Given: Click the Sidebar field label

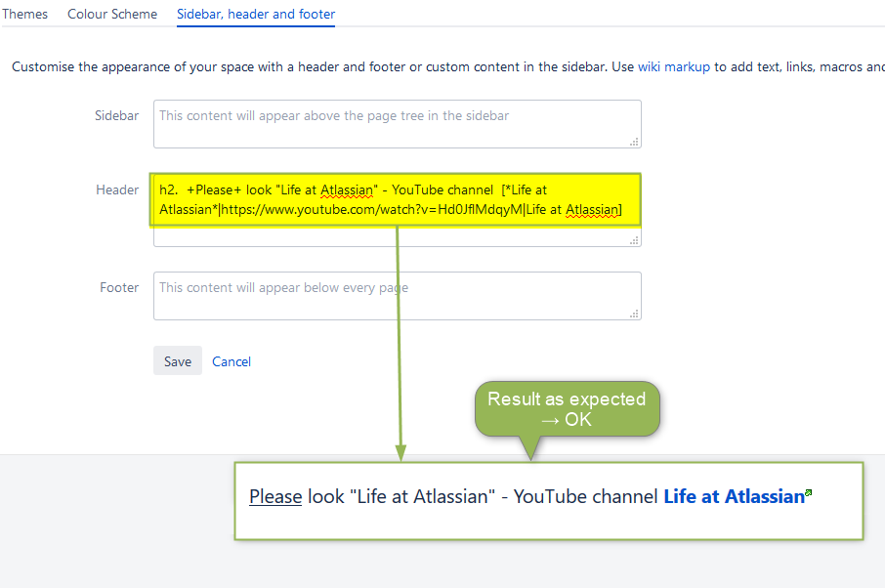Looking at the screenshot, I should coord(117,115).
